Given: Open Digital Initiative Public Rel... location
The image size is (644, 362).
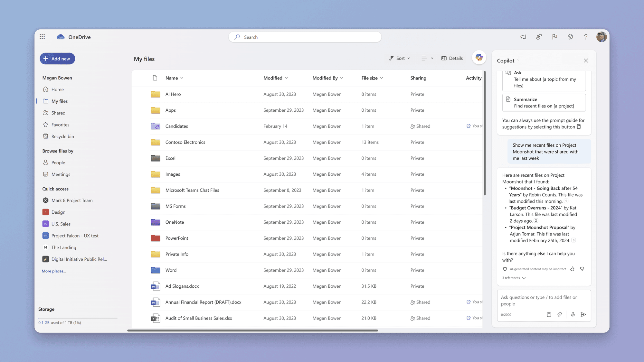Looking at the screenshot, I should click(79, 259).
